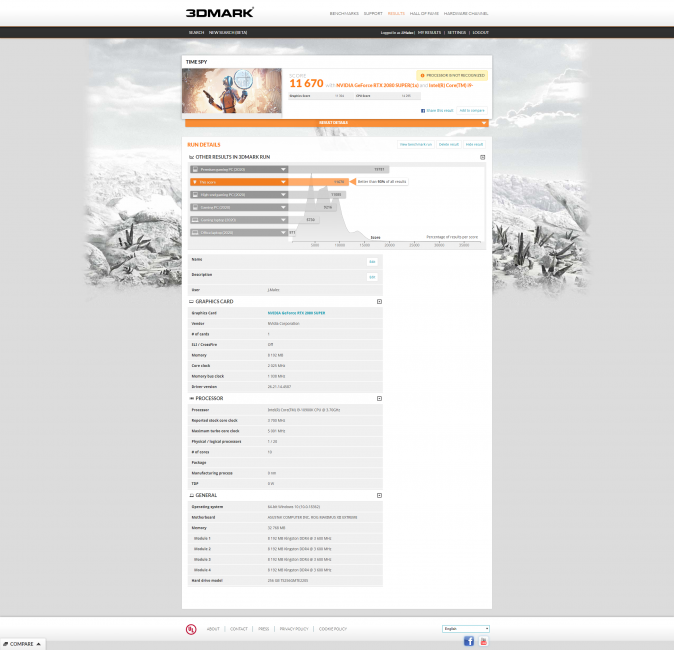The image size is (674, 650).
Task: Click the High end gaming PC row icon
Action: (195, 195)
